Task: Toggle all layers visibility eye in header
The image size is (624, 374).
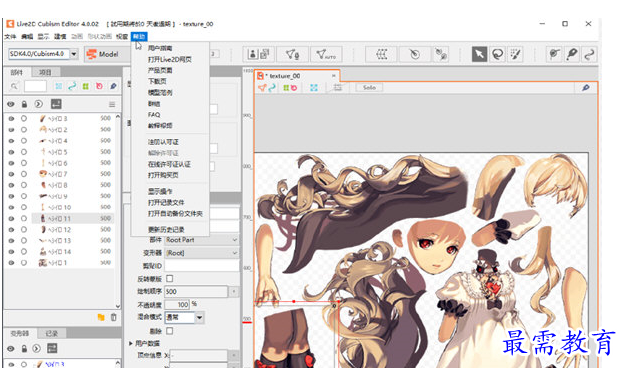Action: click(x=11, y=104)
